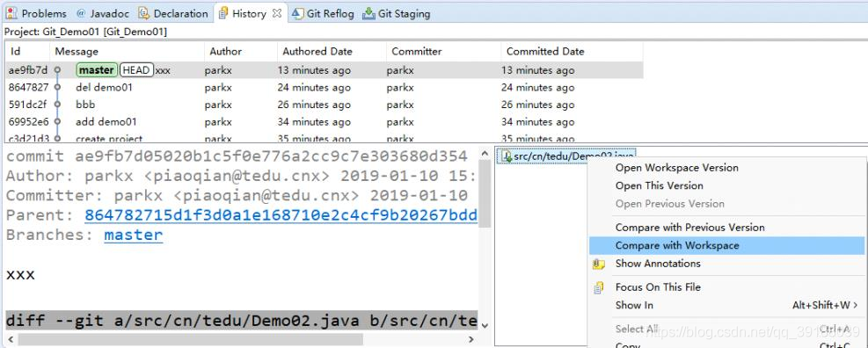This screenshot has width=868, height=348.
Task: Click the HEAD label on the top commit
Action: click(x=136, y=70)
